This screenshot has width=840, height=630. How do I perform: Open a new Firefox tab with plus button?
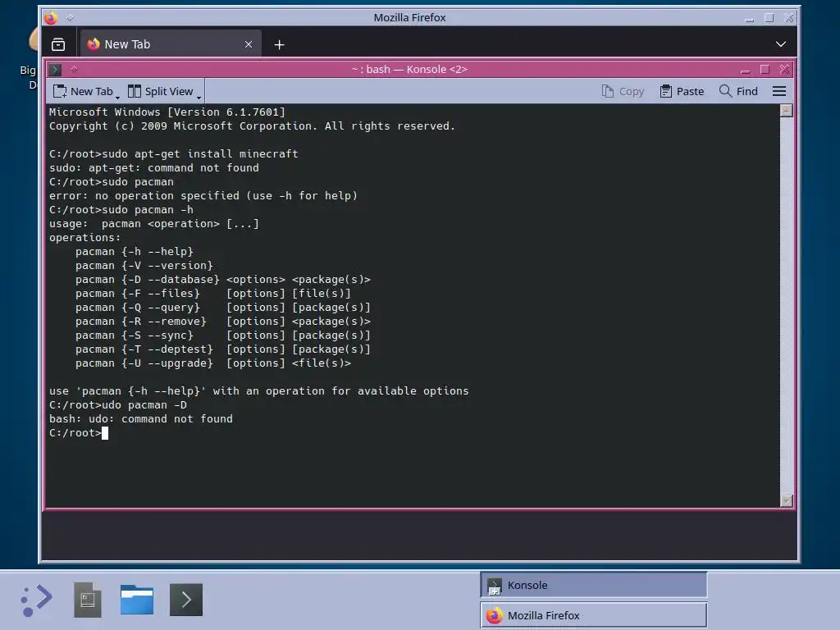coord(279,44)
